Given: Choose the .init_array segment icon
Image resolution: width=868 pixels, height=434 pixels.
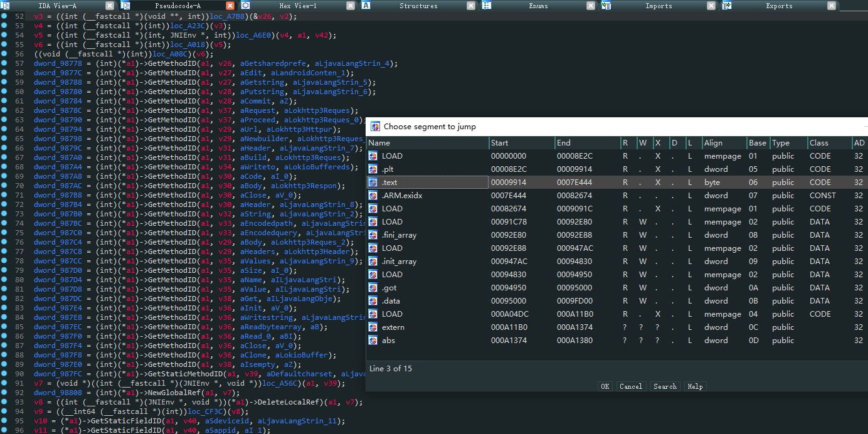Looking at the screenshot, I should (373, 262).
